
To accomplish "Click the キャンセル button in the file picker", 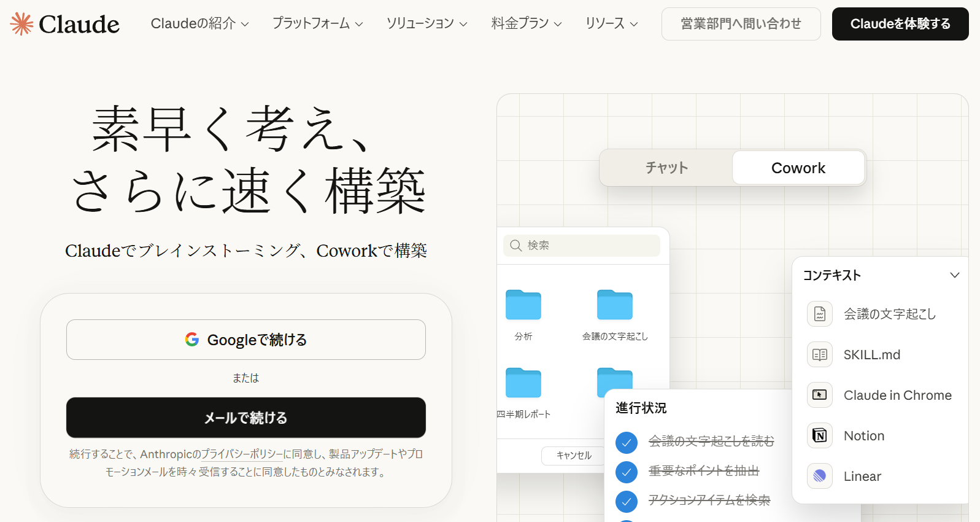I will [574, 456].
